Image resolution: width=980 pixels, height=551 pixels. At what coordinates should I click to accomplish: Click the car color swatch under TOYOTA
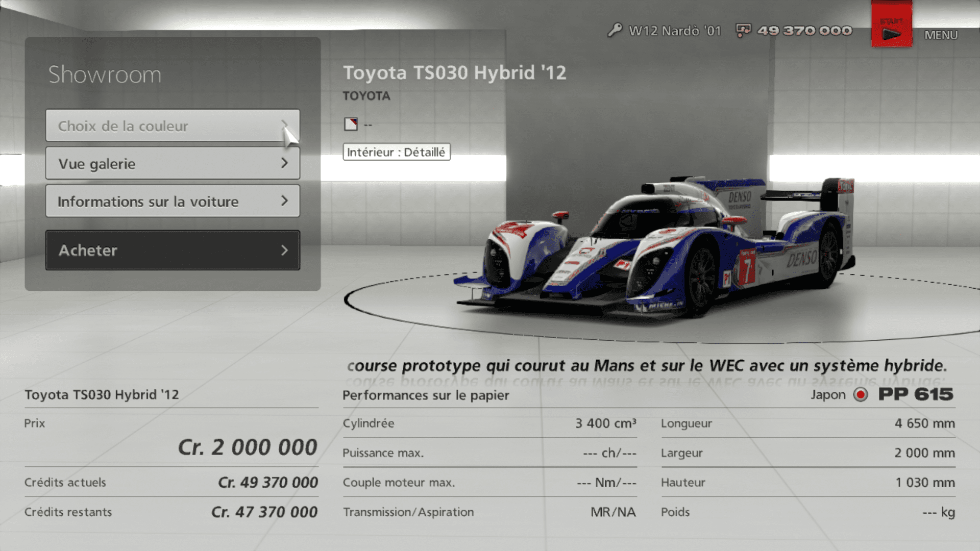[x=351, y=124]
